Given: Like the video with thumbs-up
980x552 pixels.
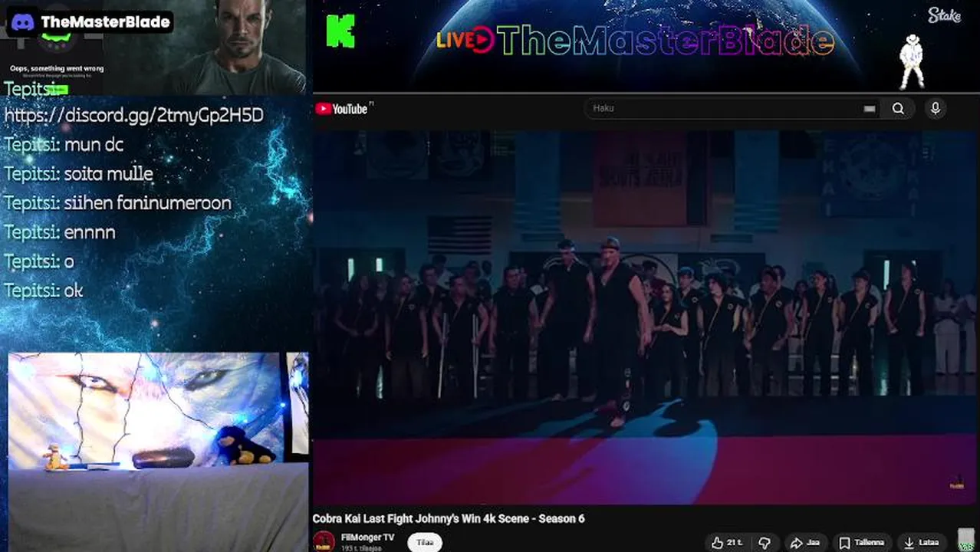Looking at the screenshot, I should tap(726, 542).
